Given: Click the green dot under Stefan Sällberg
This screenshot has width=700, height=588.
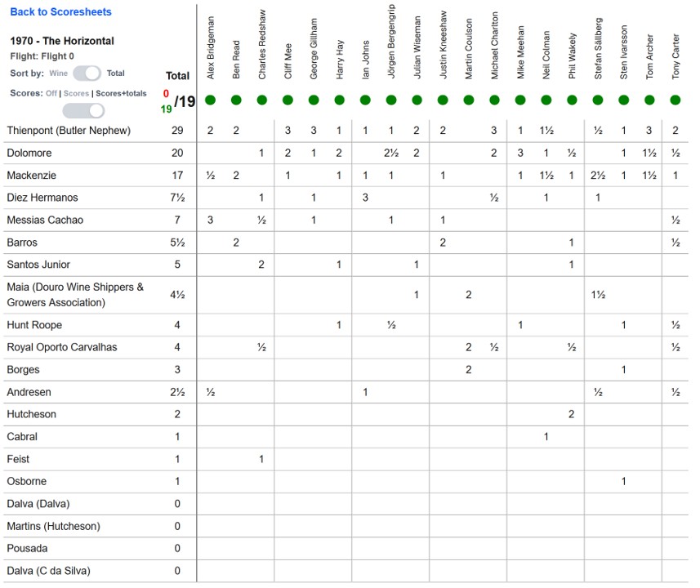Looking at the screenshot, I should coord(598,100).
